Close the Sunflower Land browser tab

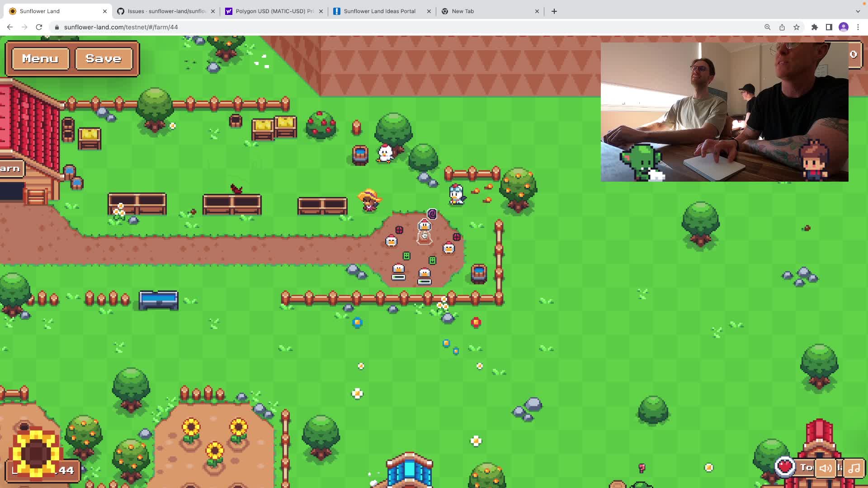click(x=105, y=11)
